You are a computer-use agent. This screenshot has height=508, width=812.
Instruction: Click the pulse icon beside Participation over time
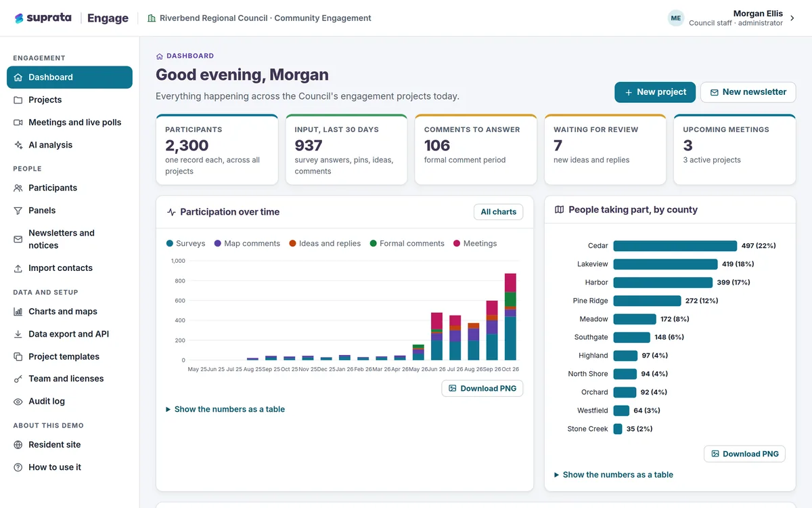click(x=171, y=212)
